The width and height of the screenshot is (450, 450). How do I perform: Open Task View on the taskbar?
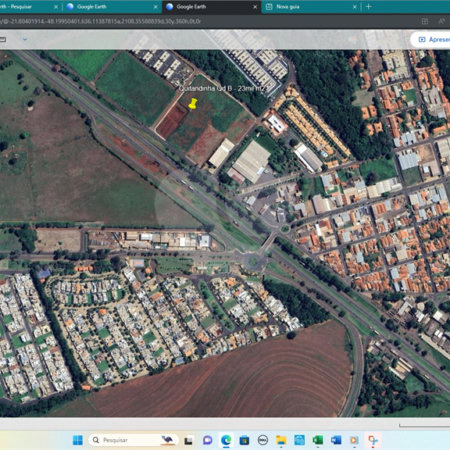tap(189, 441)
